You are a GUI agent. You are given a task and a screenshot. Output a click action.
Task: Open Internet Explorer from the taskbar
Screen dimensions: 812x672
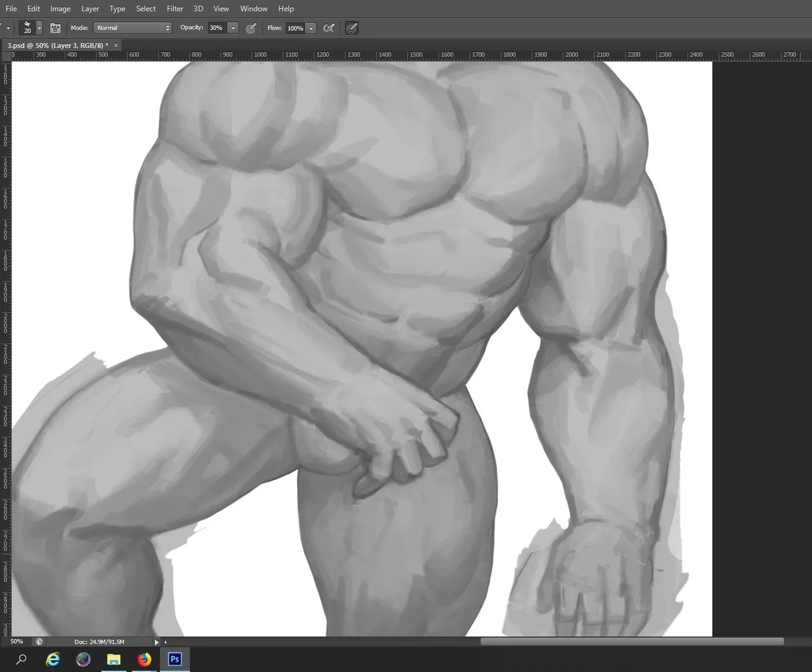pos(53,659)
